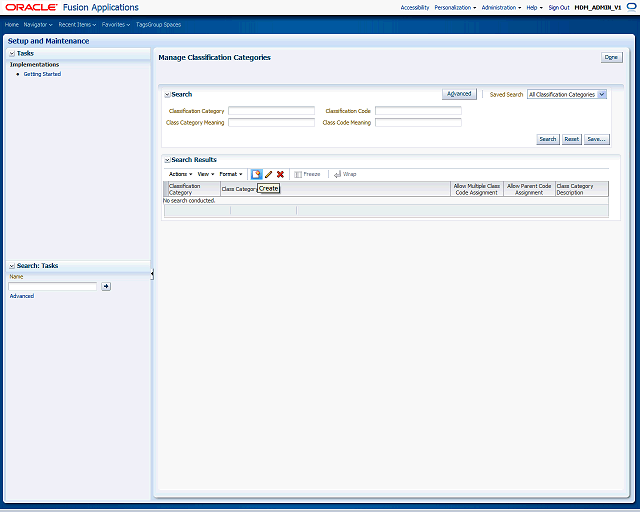Open the View menu in results toolbar
The width and height of the screenshot is (640, 512).
[x=206, y=174]
